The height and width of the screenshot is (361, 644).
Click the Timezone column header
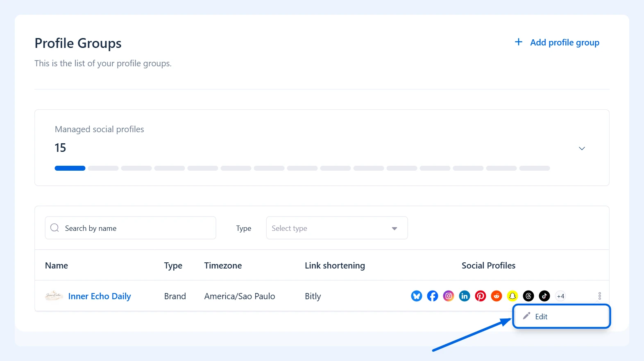tap(223, 266)
